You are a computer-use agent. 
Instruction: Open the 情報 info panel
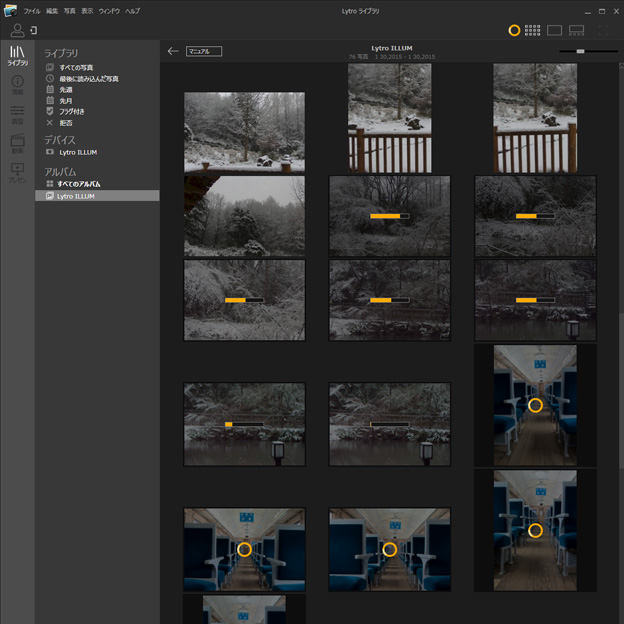pyautogui.click(x=17, y=85)
